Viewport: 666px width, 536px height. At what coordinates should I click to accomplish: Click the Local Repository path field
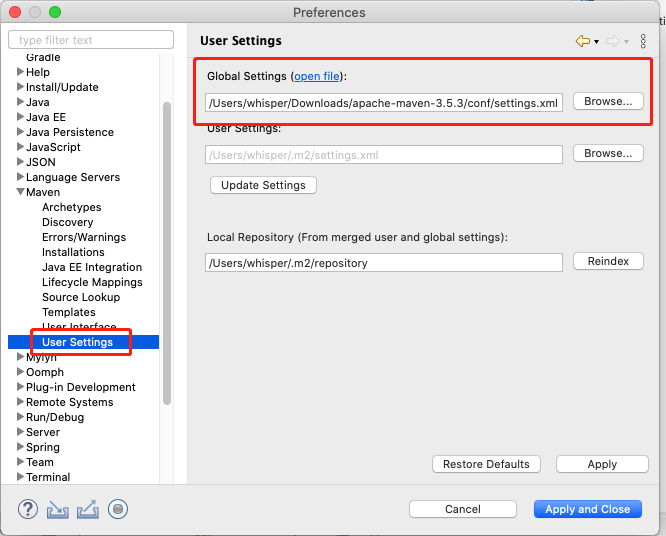[x=384, y=262]
